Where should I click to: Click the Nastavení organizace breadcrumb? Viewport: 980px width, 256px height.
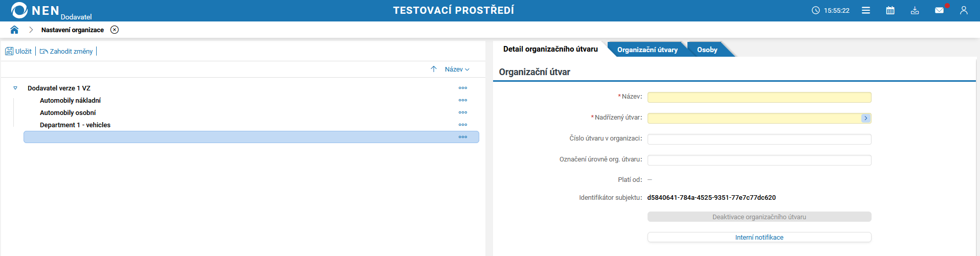click(x=73, y=30)
